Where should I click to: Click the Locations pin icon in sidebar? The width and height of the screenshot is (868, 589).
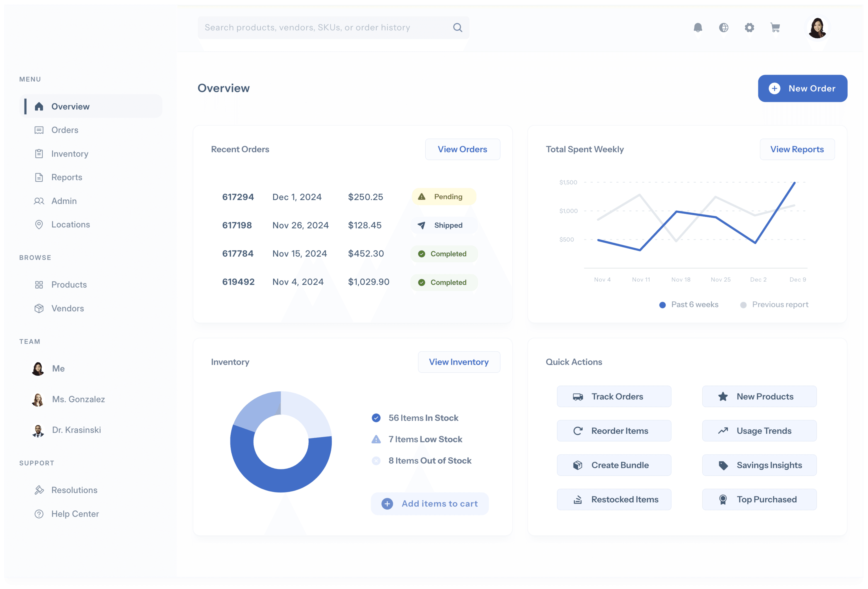point(39,225)
